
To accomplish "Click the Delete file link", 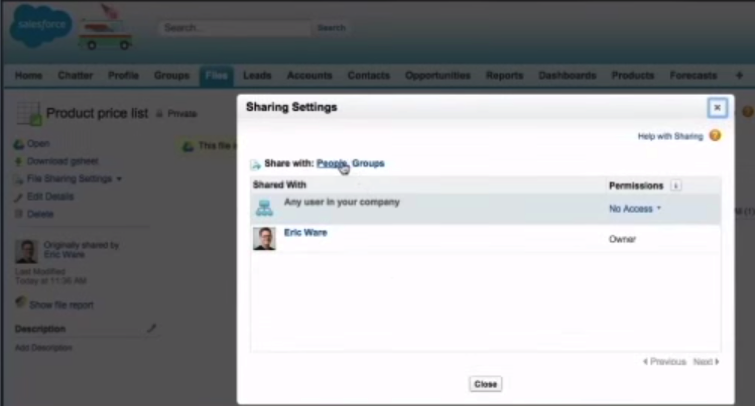I will tap(40, 214).
